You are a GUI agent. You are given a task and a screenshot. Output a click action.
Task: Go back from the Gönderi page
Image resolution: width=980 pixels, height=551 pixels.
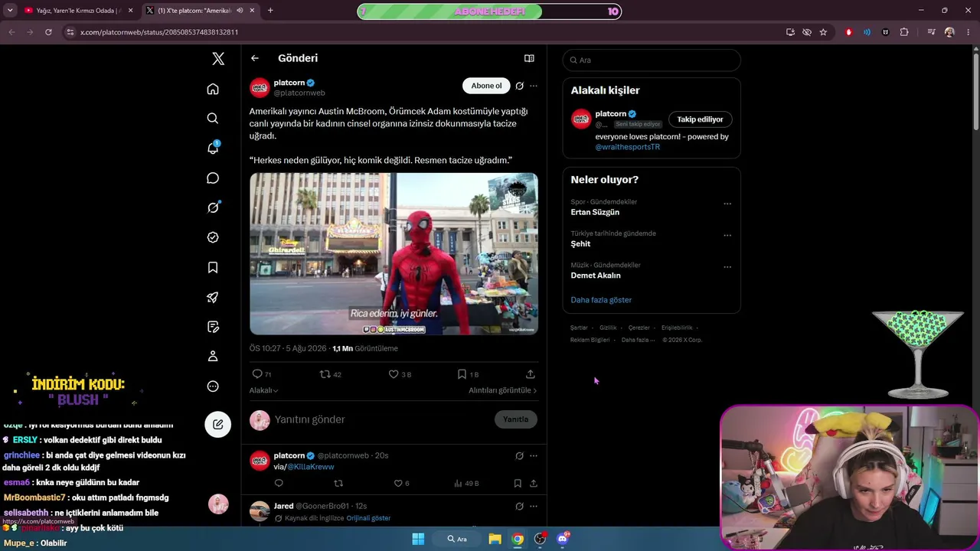point(255,58)
